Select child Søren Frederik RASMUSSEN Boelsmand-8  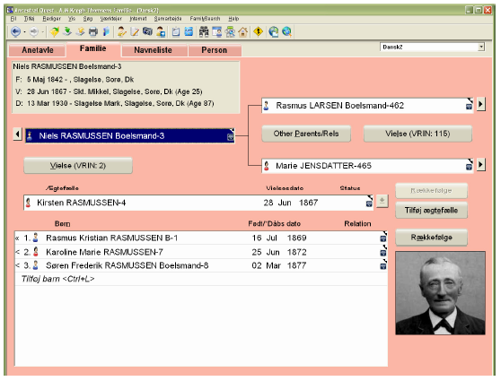(x=201, y=266)
